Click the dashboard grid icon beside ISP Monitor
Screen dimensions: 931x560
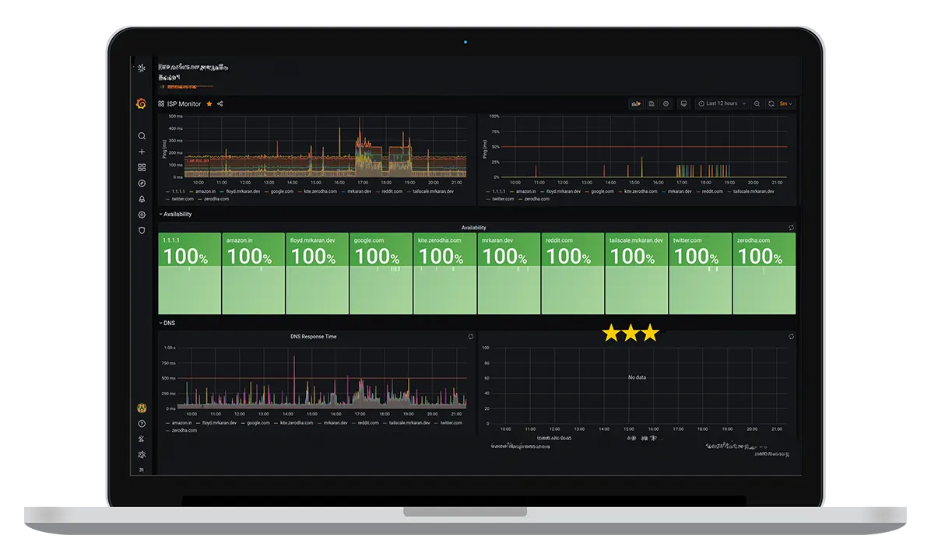[161, 103]
